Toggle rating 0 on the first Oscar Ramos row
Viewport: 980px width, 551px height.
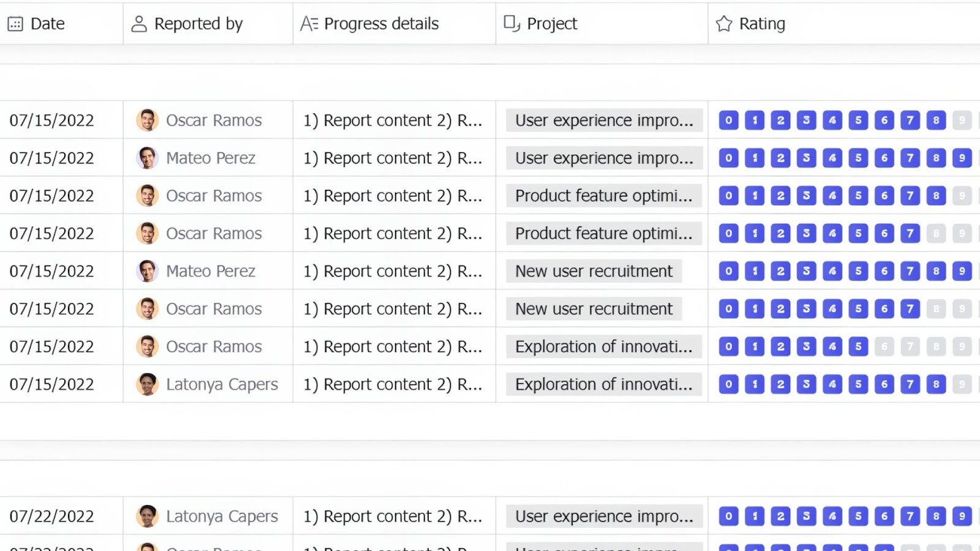(x=728, y=120)
